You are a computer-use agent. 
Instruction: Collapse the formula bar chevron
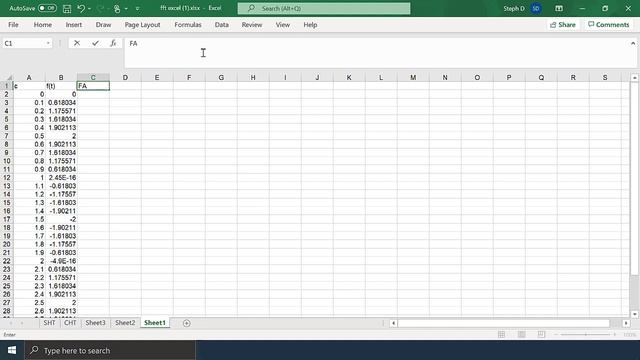(633, 43)
